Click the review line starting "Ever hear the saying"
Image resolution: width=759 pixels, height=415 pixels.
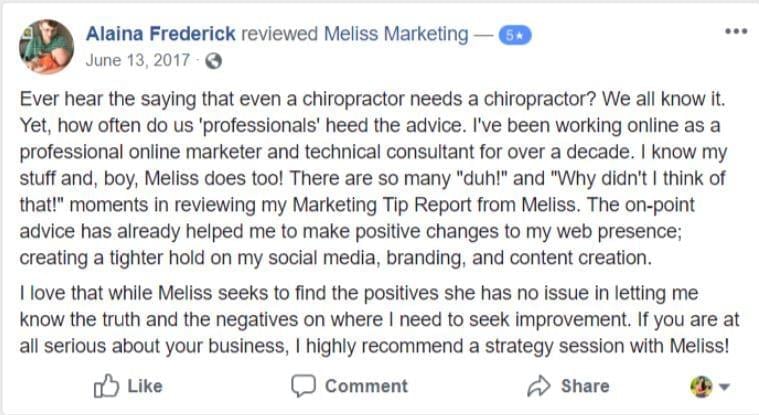tap(373, 99)
